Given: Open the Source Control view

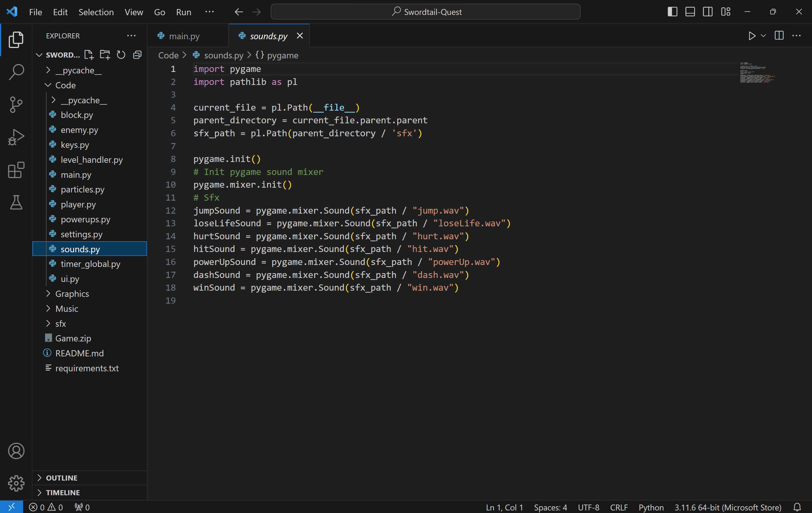Looking at the screenshot, I should pyautogui.click(x=16, y=105).
